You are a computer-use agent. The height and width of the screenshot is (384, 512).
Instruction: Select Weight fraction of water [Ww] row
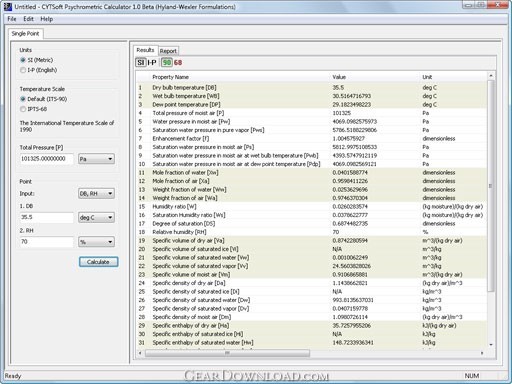[312, 190]
